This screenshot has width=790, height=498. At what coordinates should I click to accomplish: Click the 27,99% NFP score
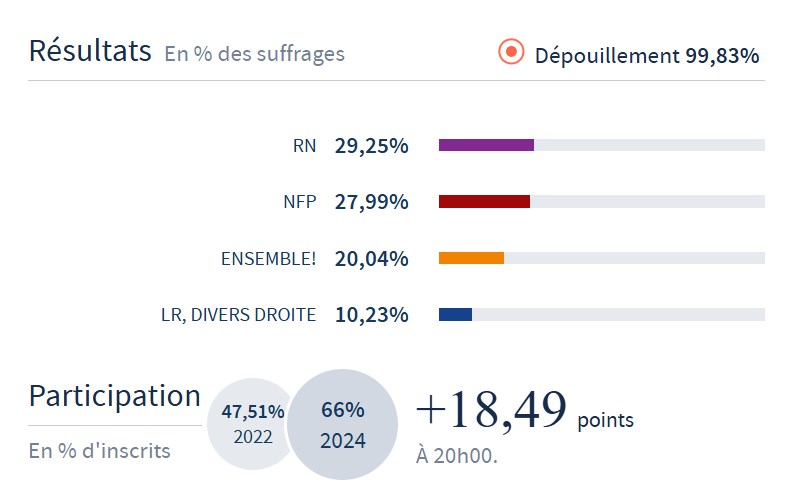371,202
